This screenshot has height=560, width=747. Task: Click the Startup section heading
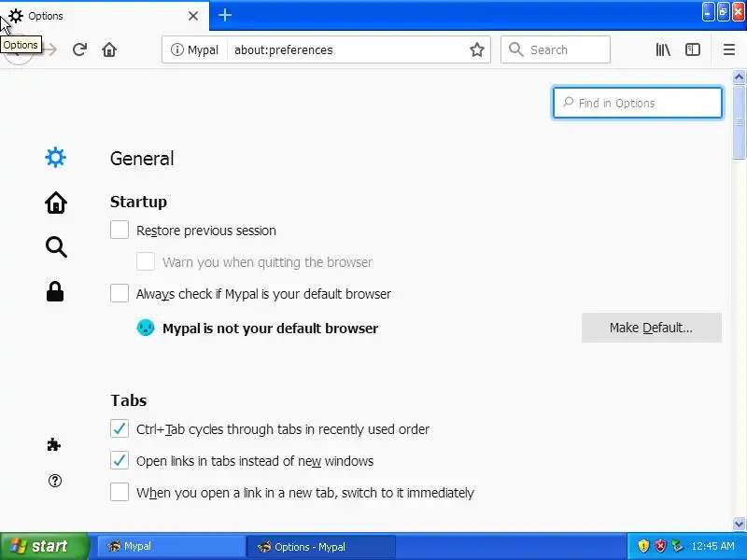pos(138,202)
